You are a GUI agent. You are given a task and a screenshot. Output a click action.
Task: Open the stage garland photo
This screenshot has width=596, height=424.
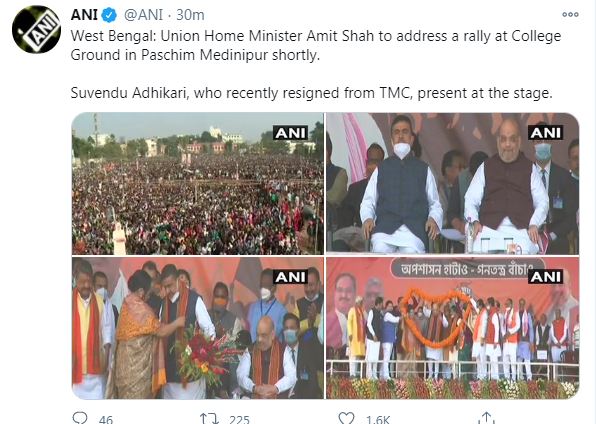click(453, 328)
